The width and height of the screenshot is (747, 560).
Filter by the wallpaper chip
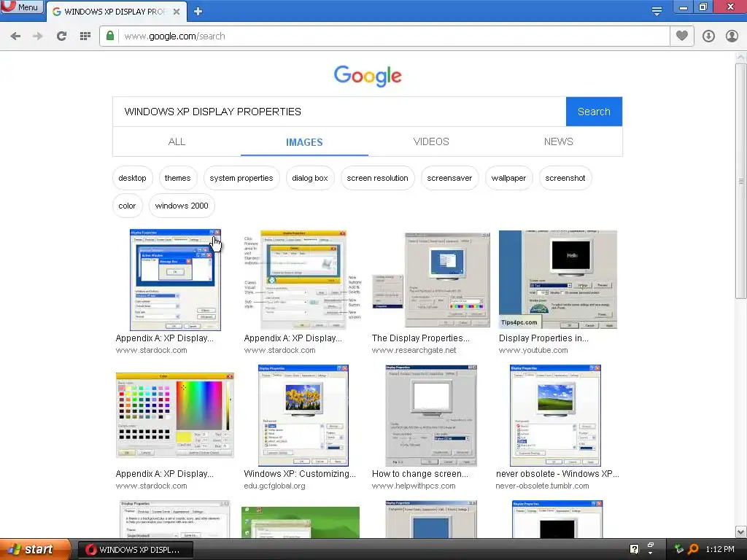click(508, 178)
